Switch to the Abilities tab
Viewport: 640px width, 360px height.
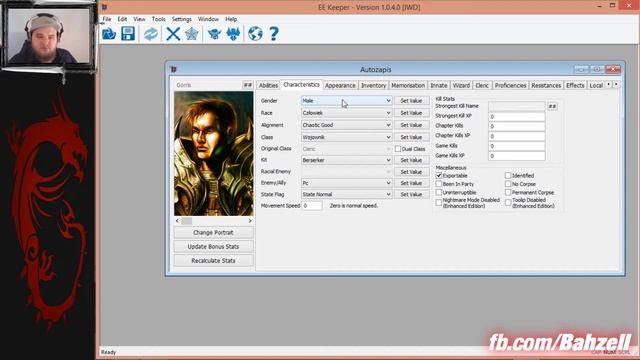pos(268,85)
